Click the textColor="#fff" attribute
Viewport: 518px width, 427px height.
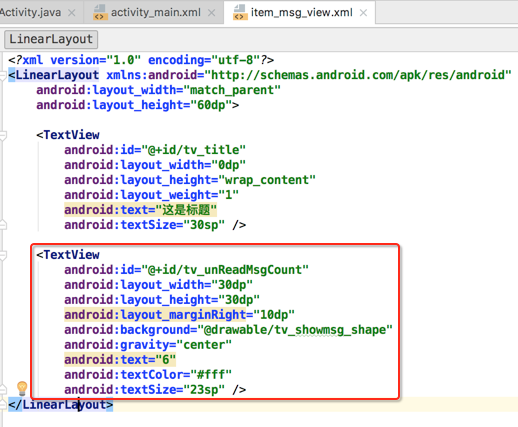pos(148,375)
